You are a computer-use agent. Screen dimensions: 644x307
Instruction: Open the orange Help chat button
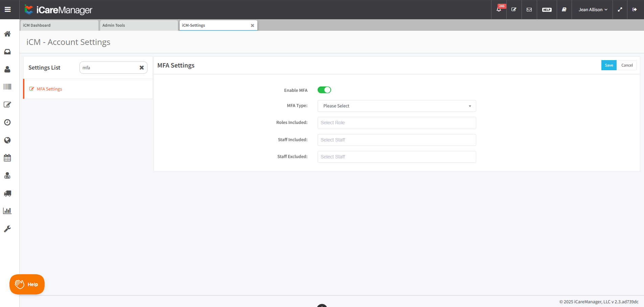pyautogui.click(x=27, y=284)
